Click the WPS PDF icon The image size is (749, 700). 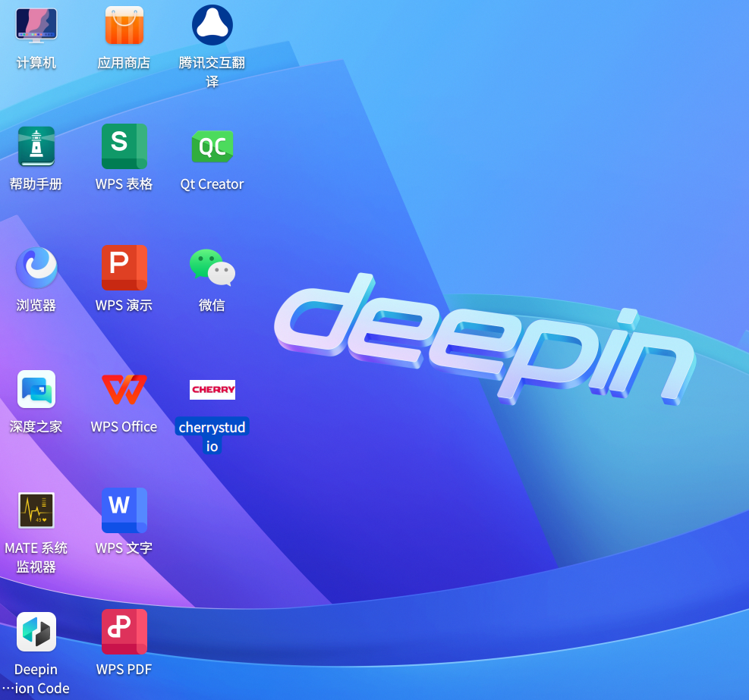(124, 632)
